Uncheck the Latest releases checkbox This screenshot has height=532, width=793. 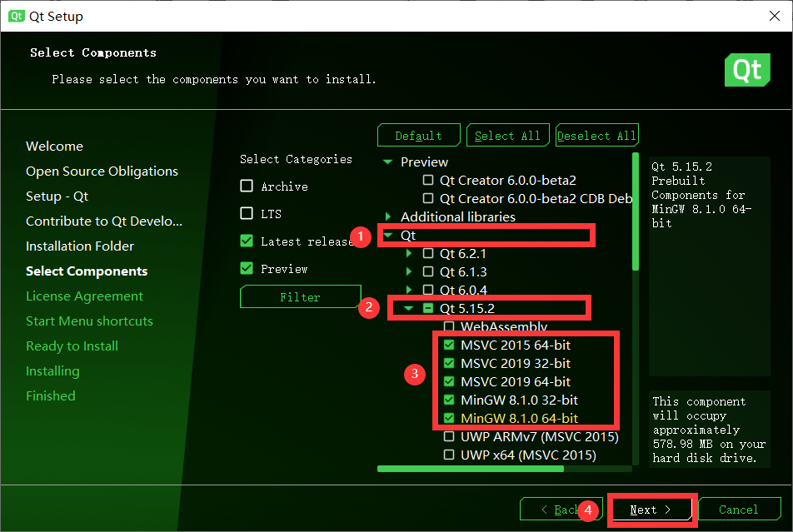[x=247, y=241]
